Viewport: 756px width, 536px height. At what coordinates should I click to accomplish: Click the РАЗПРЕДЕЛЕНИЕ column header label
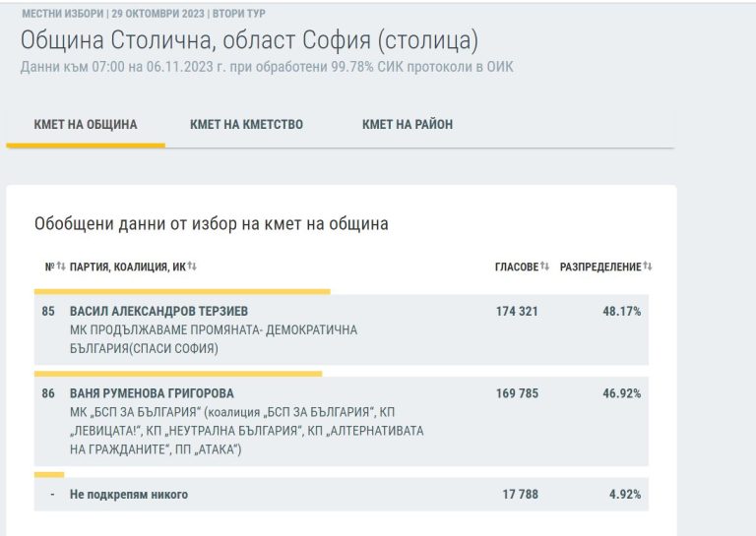(x=600, y=267)
